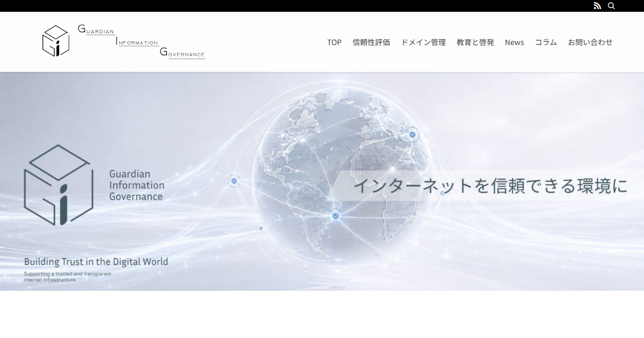This screenshot has height=338, width=644.
Task: Click Guardian Information Governance header wordmark
Action: click(x=142, y=41)
